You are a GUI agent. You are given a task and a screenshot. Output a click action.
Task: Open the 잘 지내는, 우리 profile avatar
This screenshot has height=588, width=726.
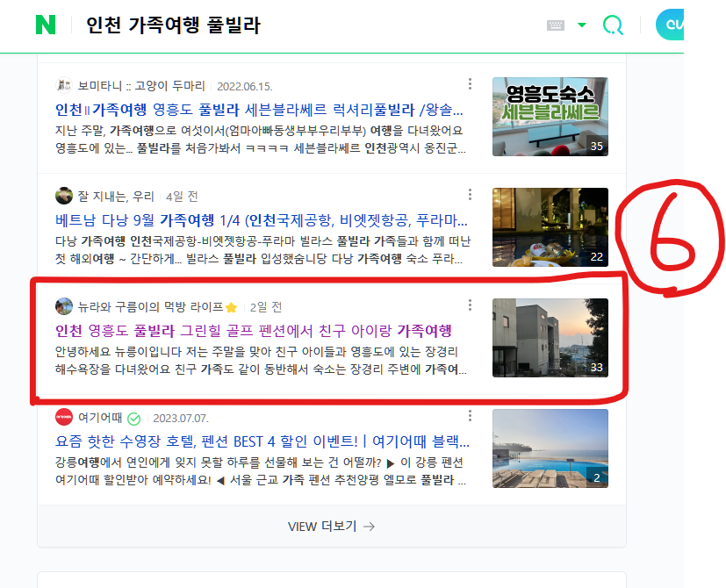[x=63, y=196]
